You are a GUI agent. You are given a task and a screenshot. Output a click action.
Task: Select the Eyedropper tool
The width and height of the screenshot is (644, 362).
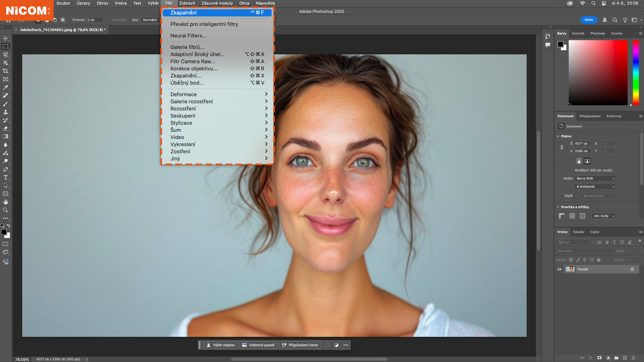(6, 87)
